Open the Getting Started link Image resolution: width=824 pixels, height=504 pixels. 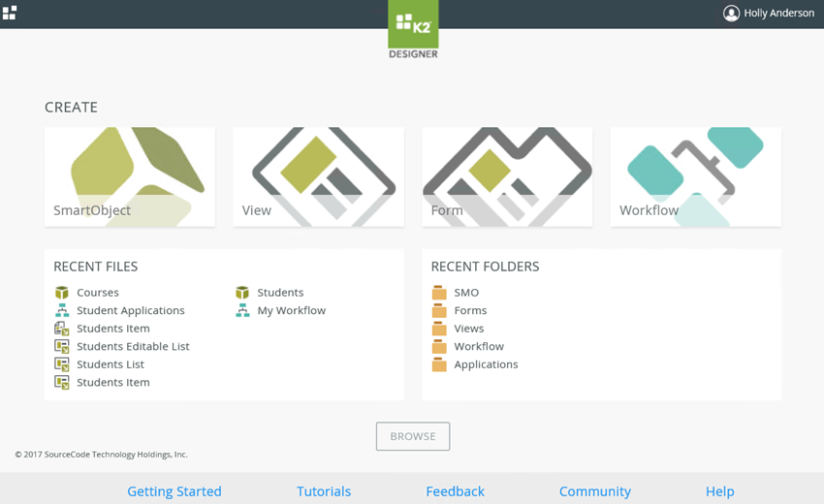[174, 491]
